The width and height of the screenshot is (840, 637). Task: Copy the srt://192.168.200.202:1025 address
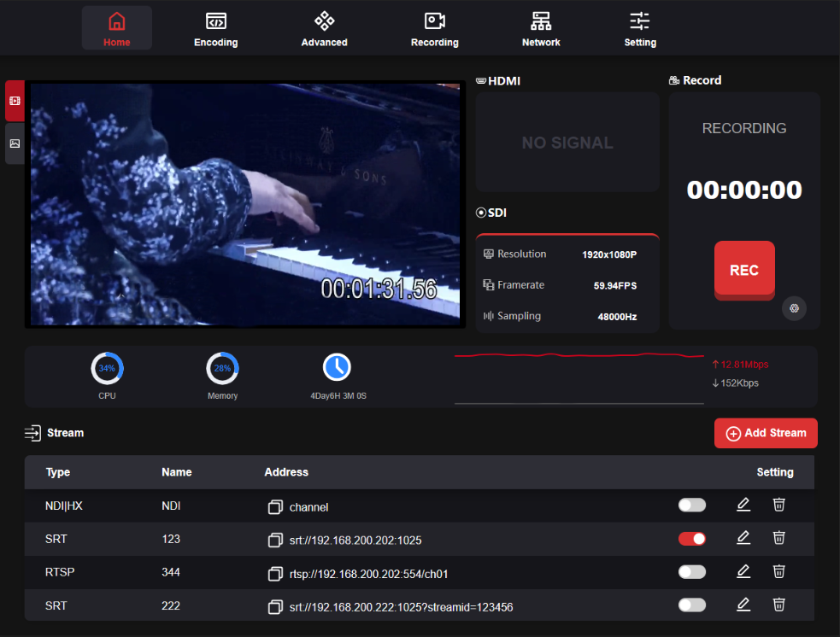click(275, 540)
